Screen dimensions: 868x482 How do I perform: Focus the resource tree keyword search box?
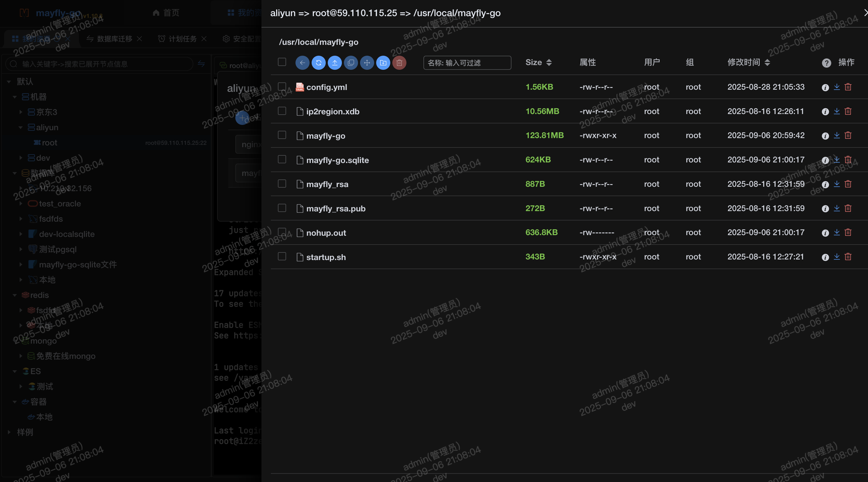coord(99,64)
